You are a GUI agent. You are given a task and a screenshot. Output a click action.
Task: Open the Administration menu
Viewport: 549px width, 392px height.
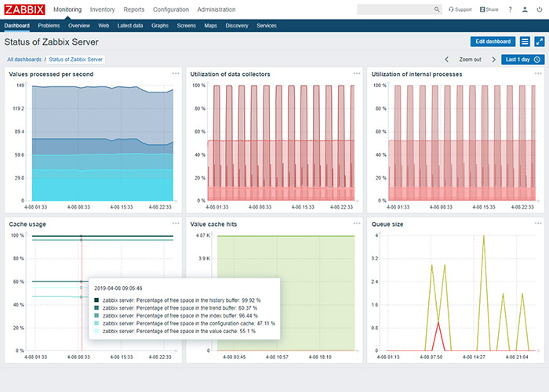tap(216, 9)
